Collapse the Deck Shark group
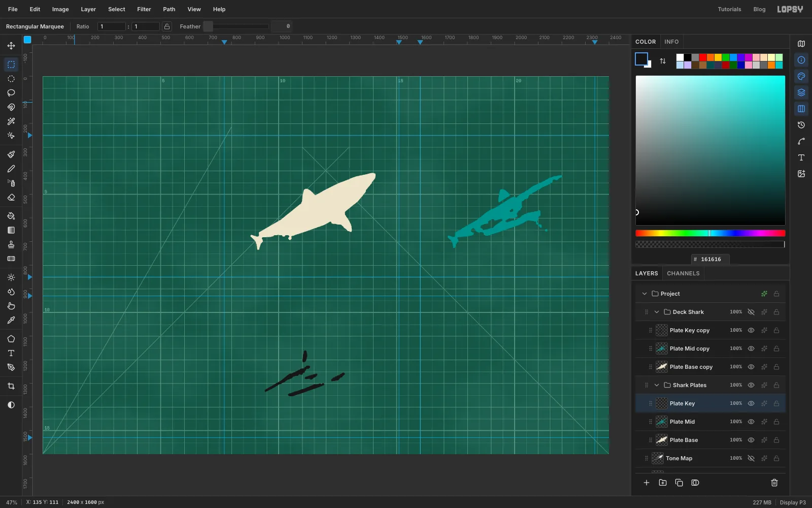812x508 pixels. [x=657, y=312]
